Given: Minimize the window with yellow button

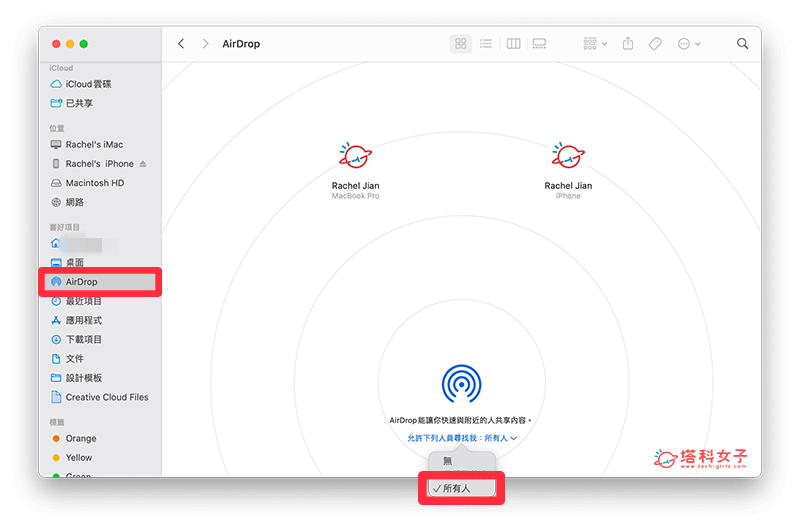Looking at the screenshot, I should point(70,44).
